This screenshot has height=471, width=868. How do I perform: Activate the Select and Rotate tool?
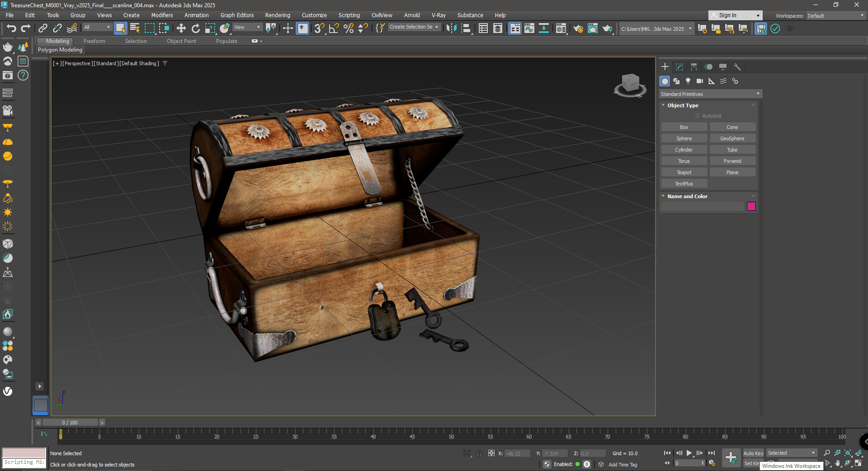[x=195, y=28]
